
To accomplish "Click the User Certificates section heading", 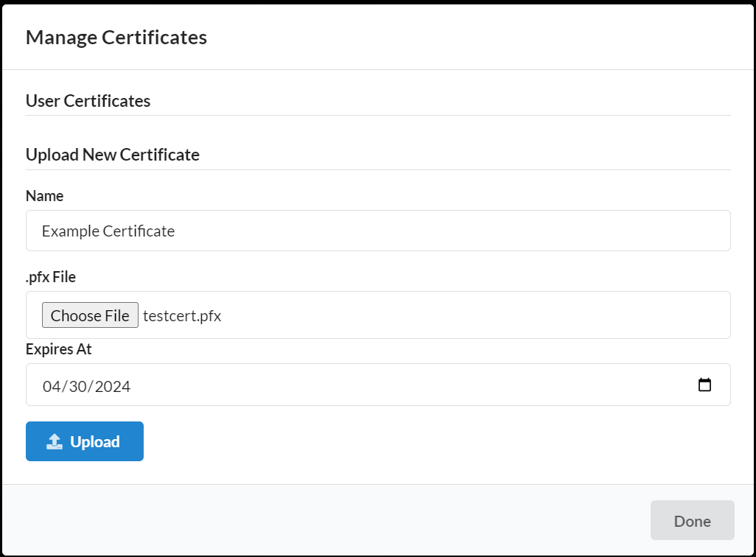I will click(88, 101).
